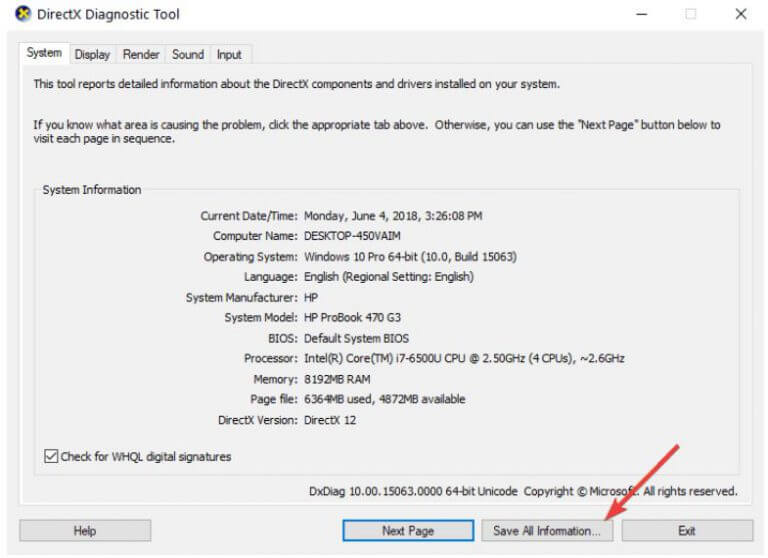
Task: Switch to the Sound tab
Action: coord(188,54)
